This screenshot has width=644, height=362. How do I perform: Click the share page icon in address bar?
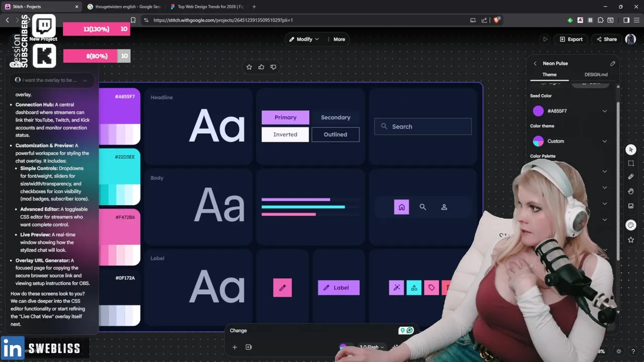pos(484,20)
